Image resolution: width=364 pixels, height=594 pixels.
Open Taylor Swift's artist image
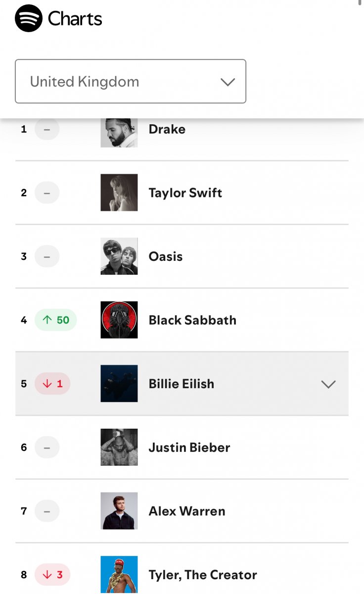point(119,193)
